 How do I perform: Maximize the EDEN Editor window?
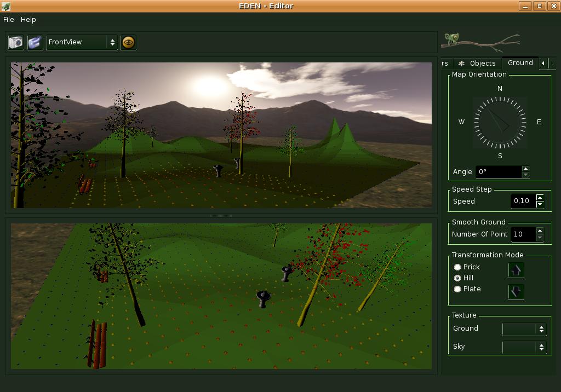[540, 6]
